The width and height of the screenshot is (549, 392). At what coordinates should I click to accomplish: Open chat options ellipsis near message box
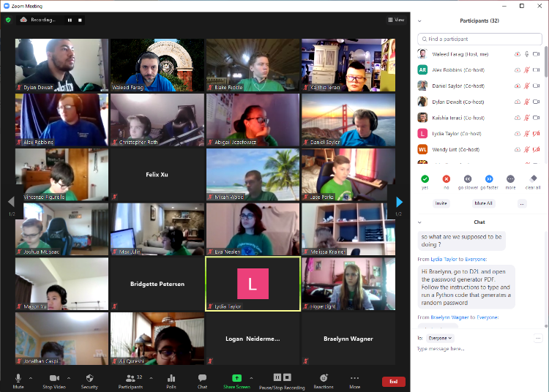pos(538,338)
